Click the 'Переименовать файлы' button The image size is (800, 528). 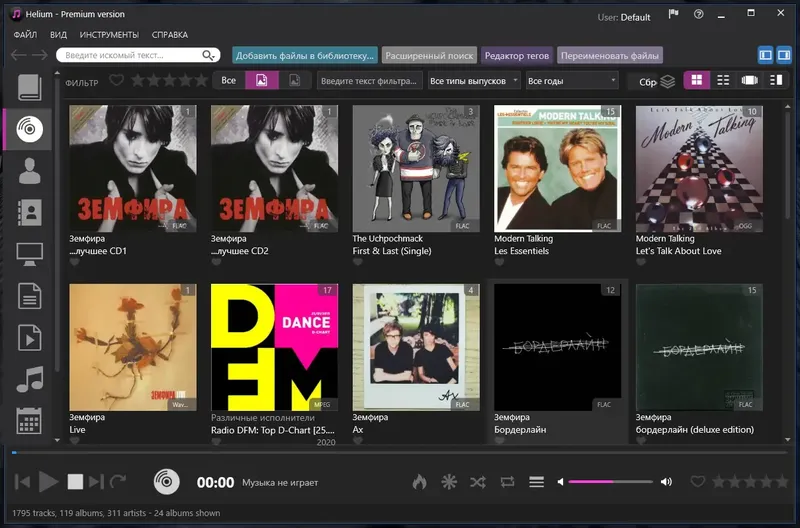[x=610, y=56]
